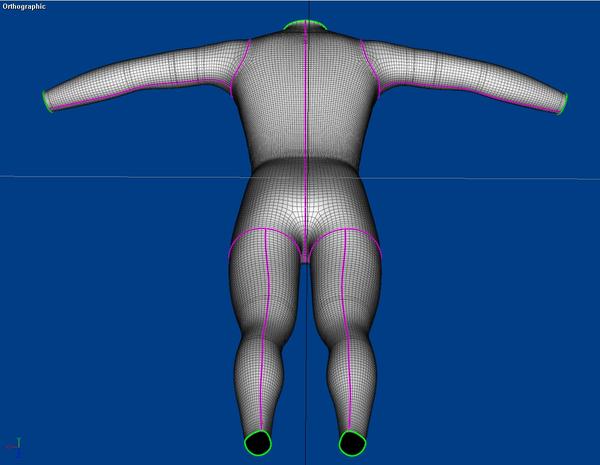The height and width of the screenshot is (465, 600).
Task: Select vertical magenta seam on right leg
Action: [x=346, y=329]
